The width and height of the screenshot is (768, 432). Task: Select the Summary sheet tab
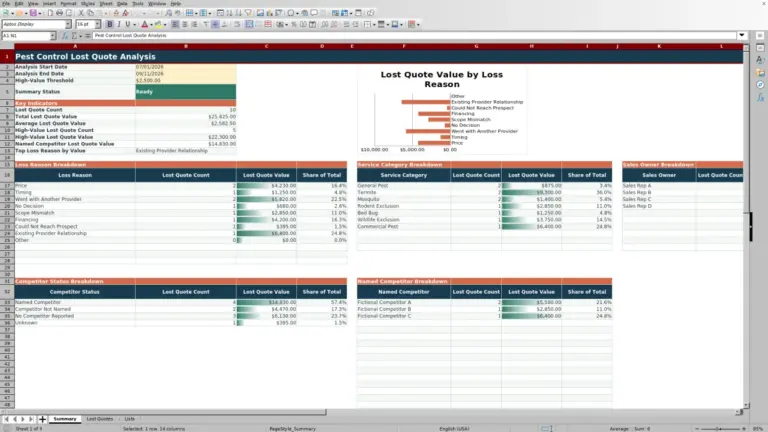(65, 419)
